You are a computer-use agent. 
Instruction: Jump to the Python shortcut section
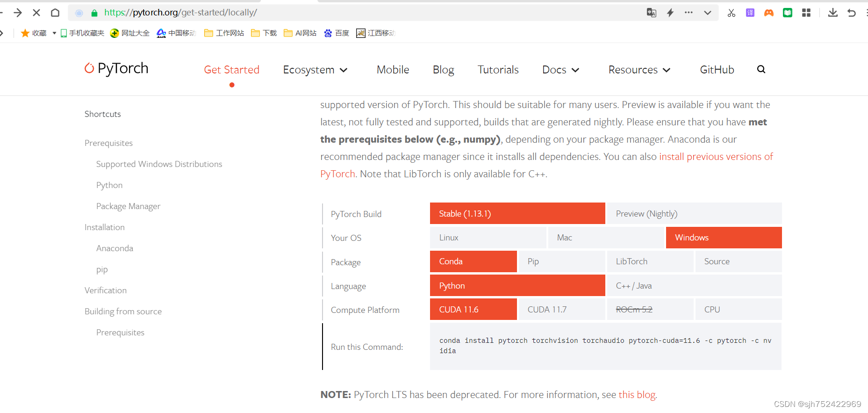click(109, 185)
